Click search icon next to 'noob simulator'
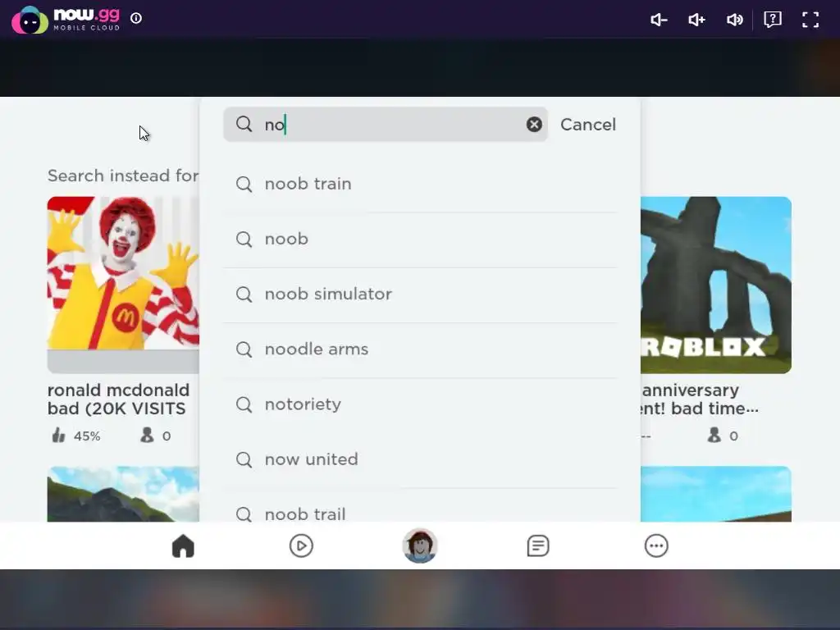 click(244, 294)
